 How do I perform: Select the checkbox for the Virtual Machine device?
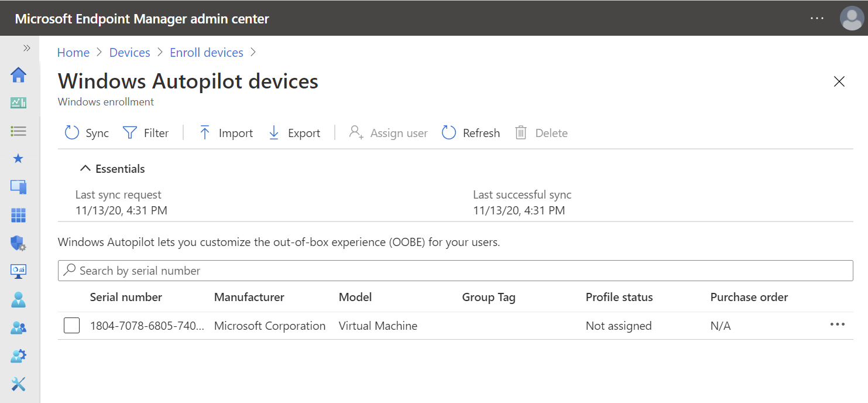(71, 326)
